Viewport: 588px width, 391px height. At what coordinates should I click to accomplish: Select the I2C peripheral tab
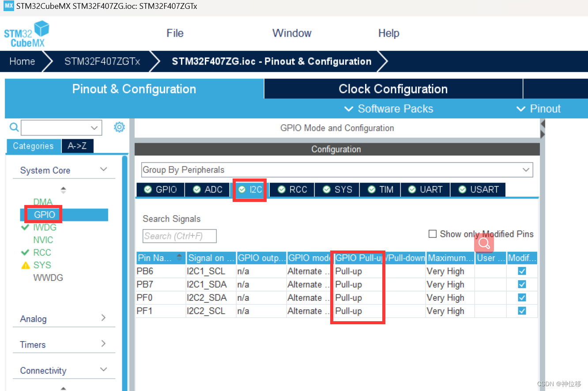tap(250, 190)
